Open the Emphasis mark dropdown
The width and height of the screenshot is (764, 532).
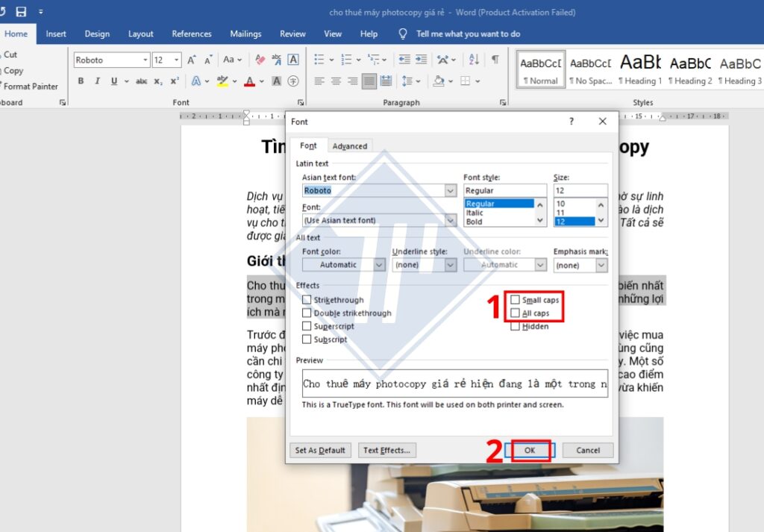602,265
